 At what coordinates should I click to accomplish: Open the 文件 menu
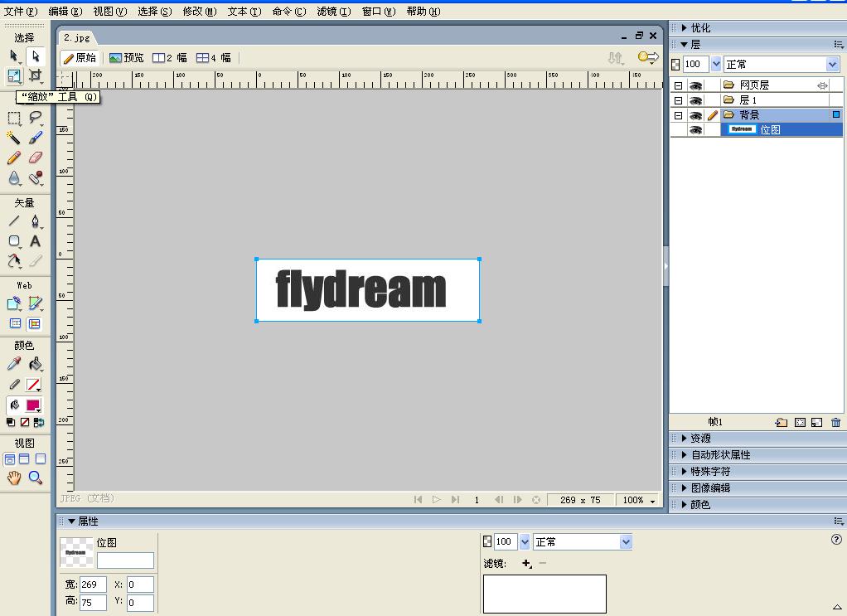(x=21, y=12)
